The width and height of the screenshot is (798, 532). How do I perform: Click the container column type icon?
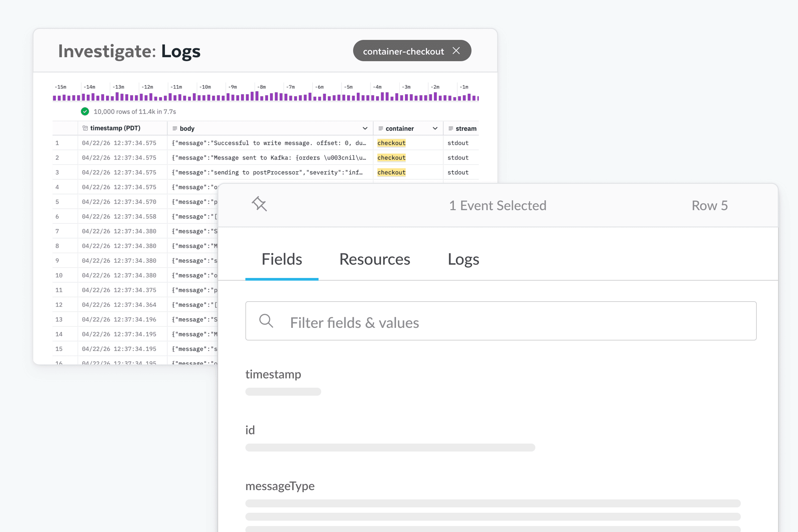click(x=381, y=128)
